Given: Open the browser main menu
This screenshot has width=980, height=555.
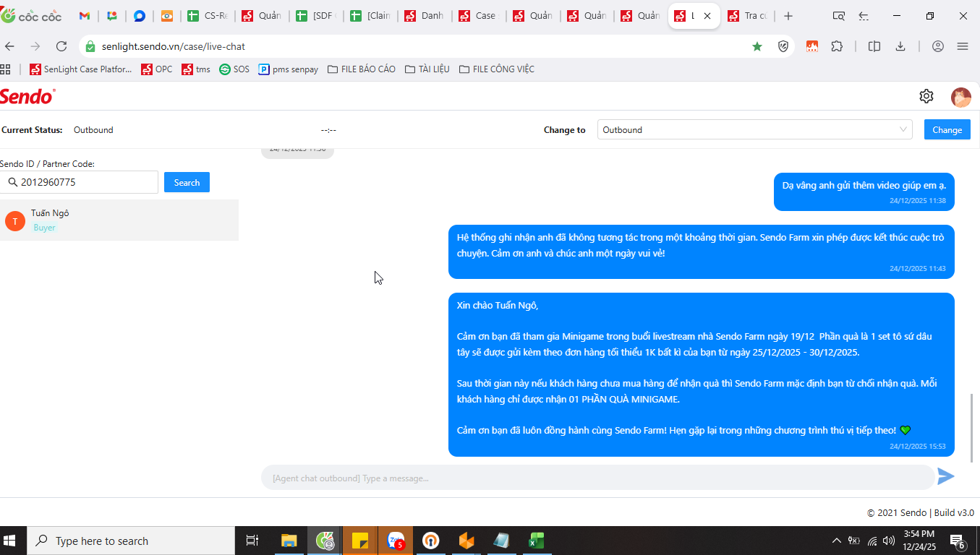Looking at the screenshot, I should (963, 46).
